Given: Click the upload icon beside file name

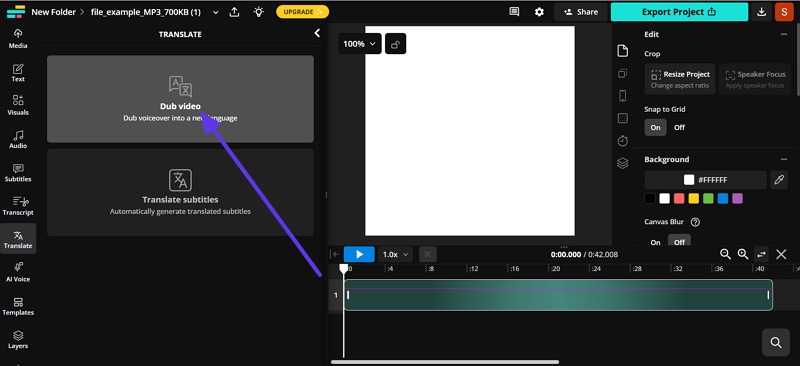Looking at the screenshot, I should [234, 12].
